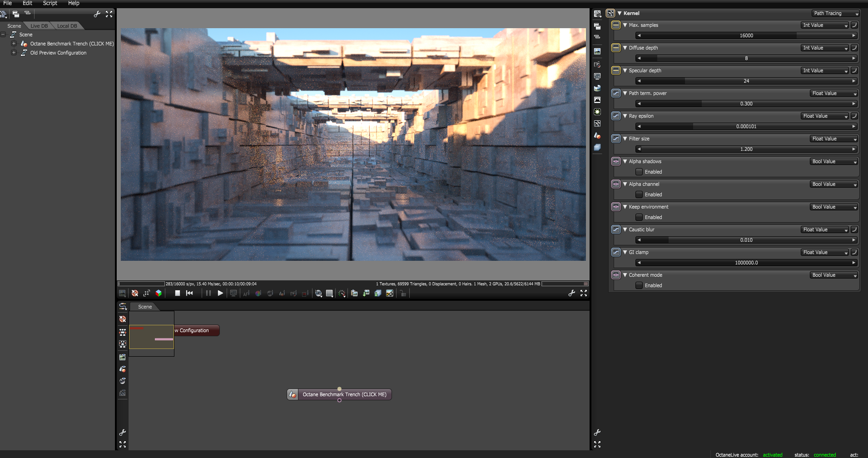Toggle the Caustic blur curve button

click(x=854, y=229)
